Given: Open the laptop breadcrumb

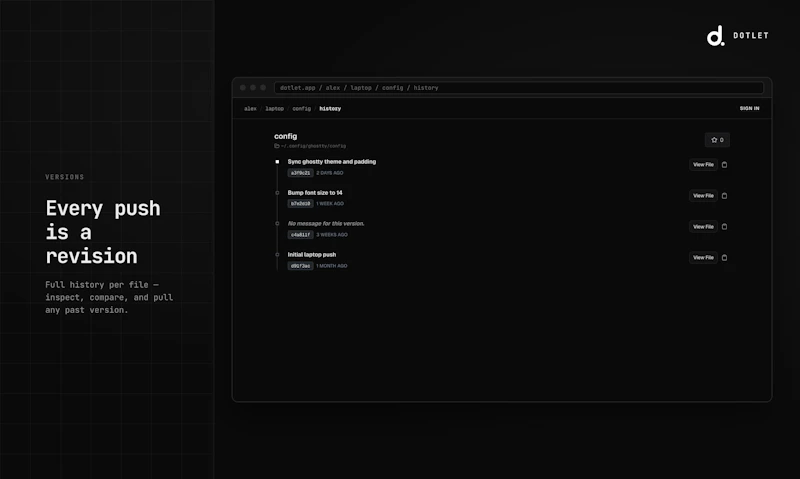Looking at the screenshot, I should point(274,109).
